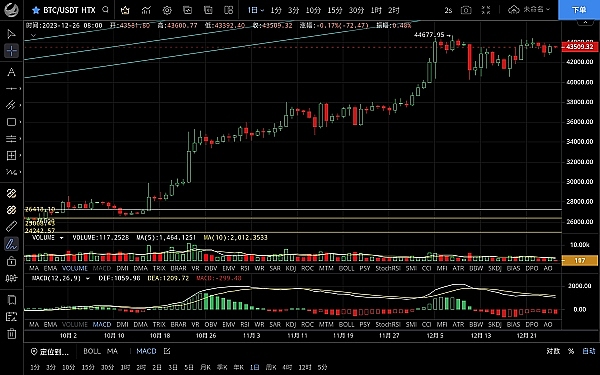Viewport: 600px width, 375px height.
Task: Pick the ruler measurement tool
Action: (x=11, y=227)
